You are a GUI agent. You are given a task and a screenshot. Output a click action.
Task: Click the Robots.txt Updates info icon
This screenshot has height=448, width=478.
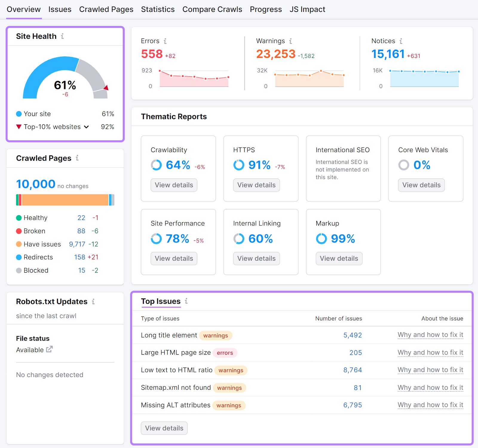tap(94, 302)
